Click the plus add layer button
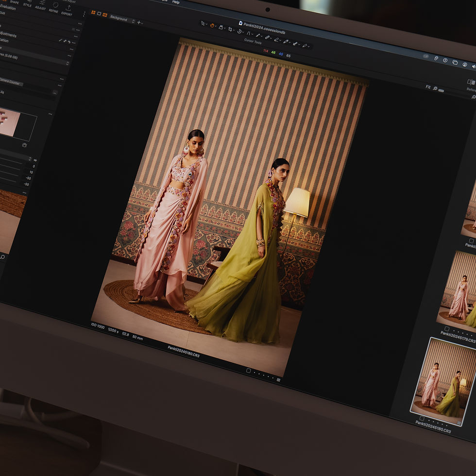 click(x=139, y=22)
